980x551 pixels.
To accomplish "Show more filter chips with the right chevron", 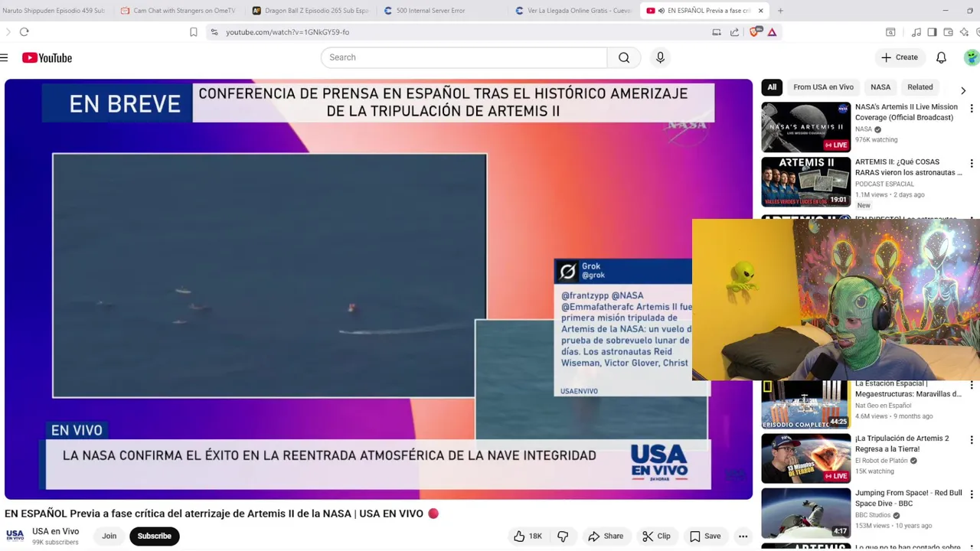I will click(963, 90).
